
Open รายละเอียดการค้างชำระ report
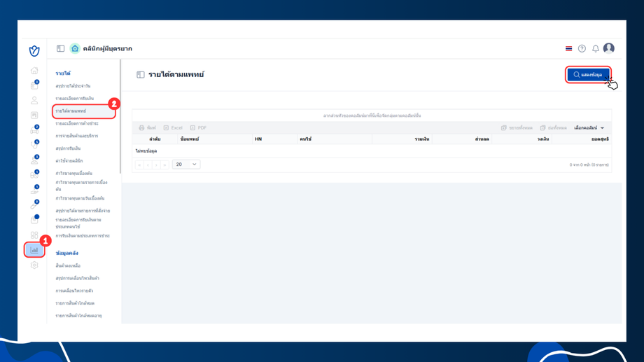77,123
